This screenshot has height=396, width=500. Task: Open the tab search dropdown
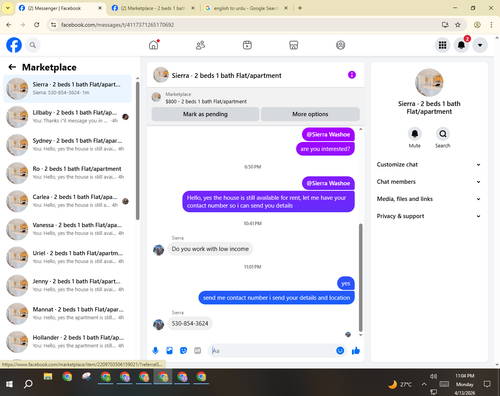(7, 8)
